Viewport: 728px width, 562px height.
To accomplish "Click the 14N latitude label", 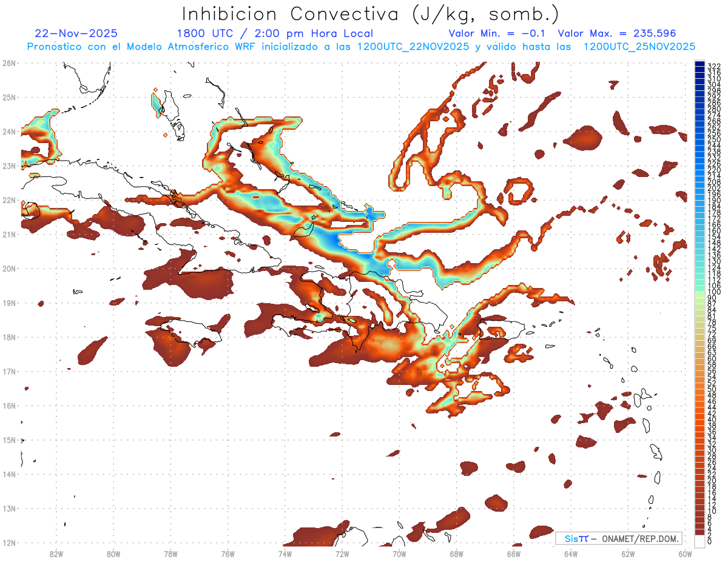I will pos(8,474).
